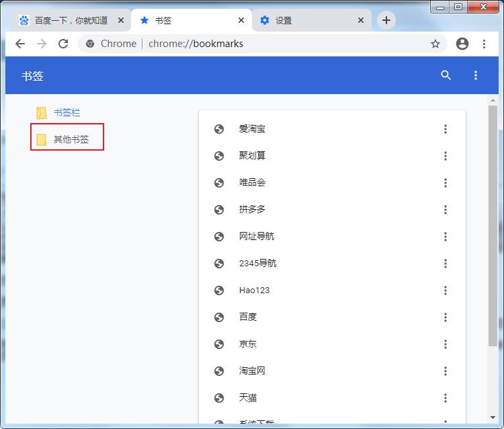Select the 淘宝网 bookmark
The image size is (504, 429).
tap(332, 371)
